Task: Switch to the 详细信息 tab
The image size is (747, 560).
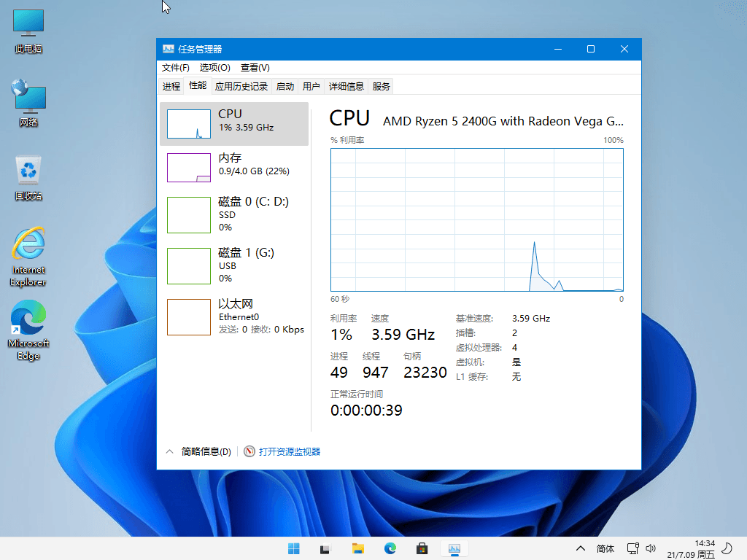Action: click(346, 87)
